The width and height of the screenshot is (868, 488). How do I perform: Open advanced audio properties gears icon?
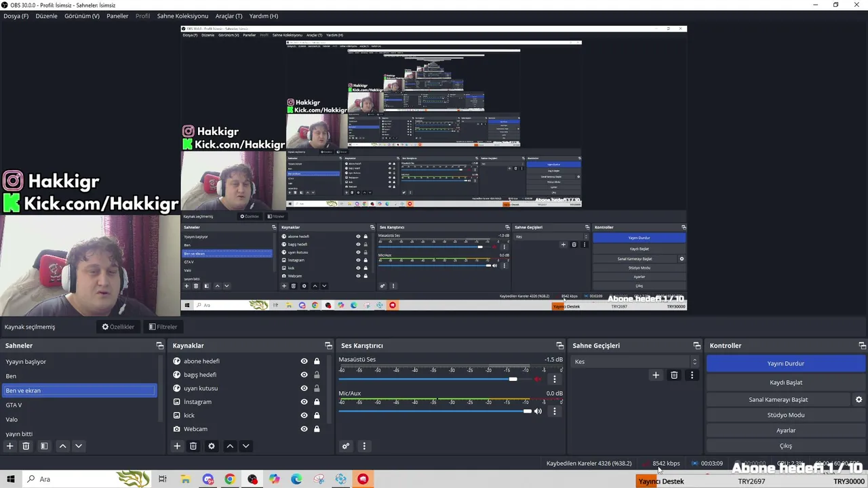tap(346, 446)
